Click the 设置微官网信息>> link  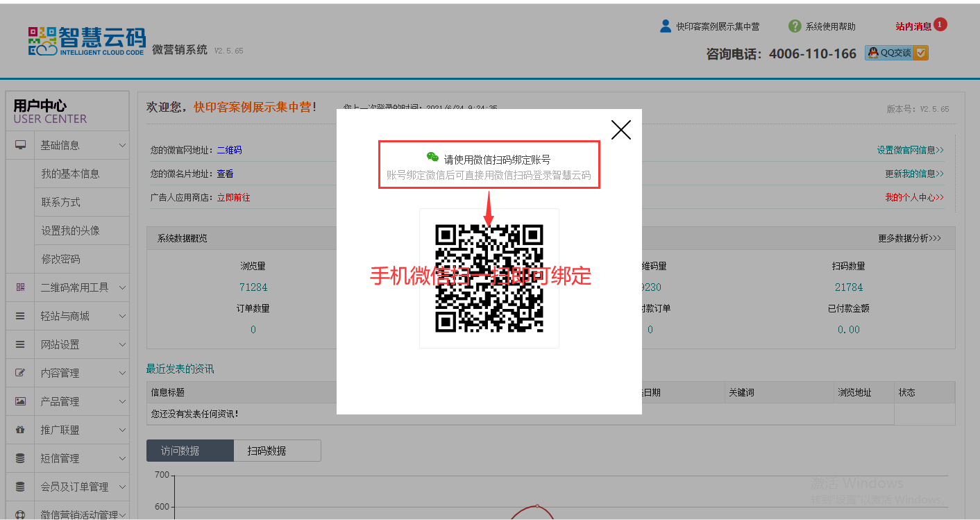click(x=910, y=150)
